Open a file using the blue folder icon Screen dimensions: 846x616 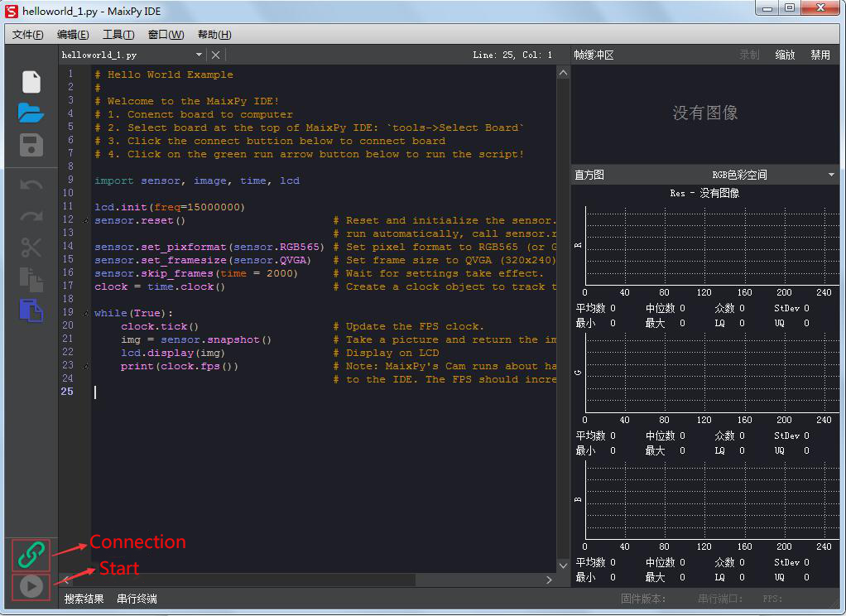tap(31, 113)
